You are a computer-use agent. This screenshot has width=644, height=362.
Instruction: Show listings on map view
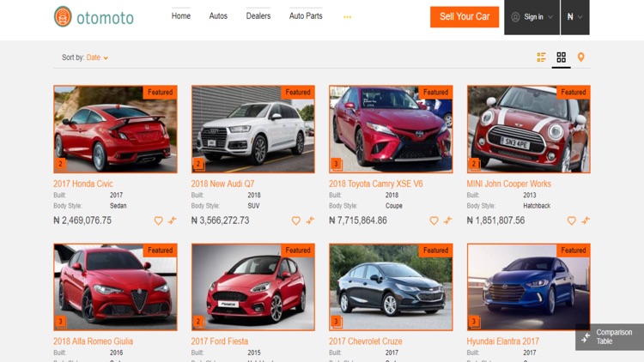point(580,57)
